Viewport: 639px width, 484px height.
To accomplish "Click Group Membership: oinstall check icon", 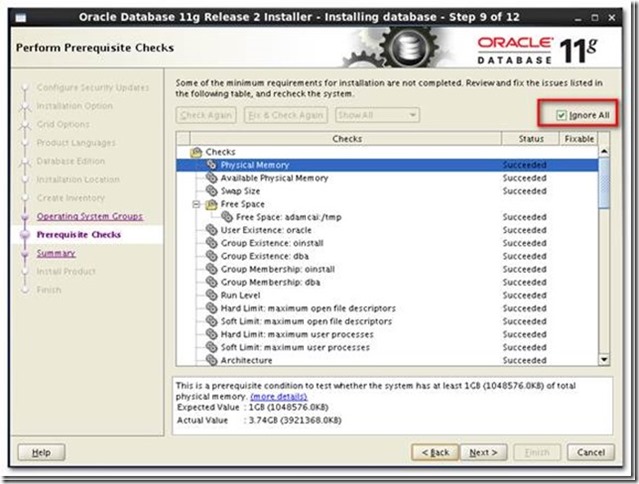I will click(211, 269).
